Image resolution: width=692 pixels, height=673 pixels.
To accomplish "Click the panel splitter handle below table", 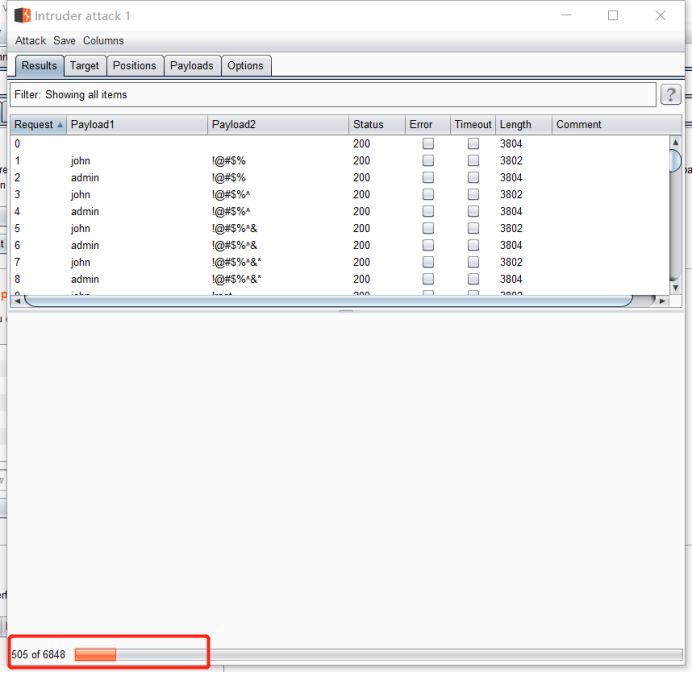I will pos(346,311).
